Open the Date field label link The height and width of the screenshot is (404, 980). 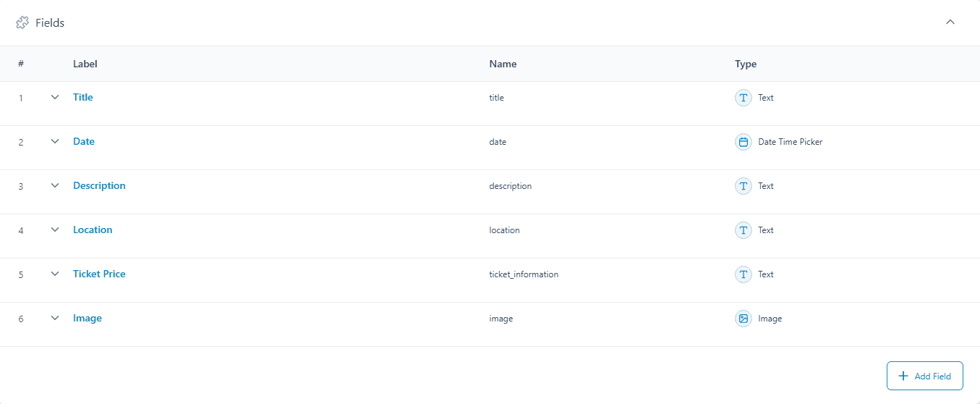click(84, 141)
